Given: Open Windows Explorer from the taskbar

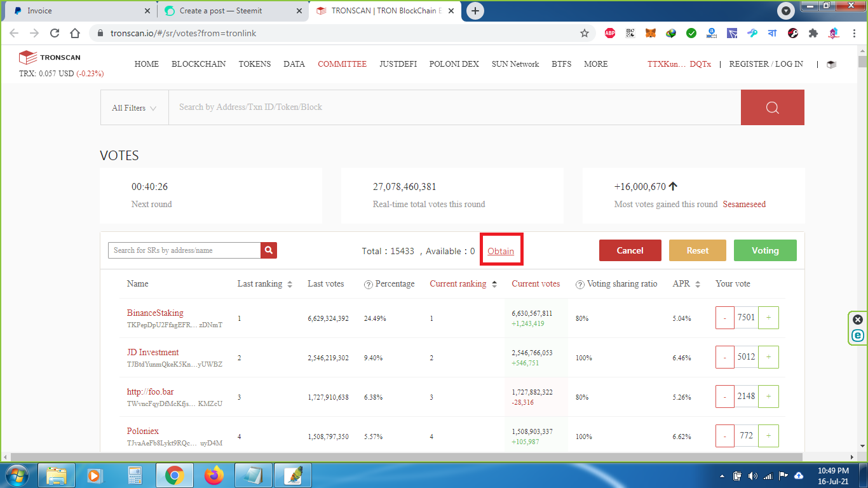Looking at the screenshot, I should pyautogui.click(x=57, y=475).
